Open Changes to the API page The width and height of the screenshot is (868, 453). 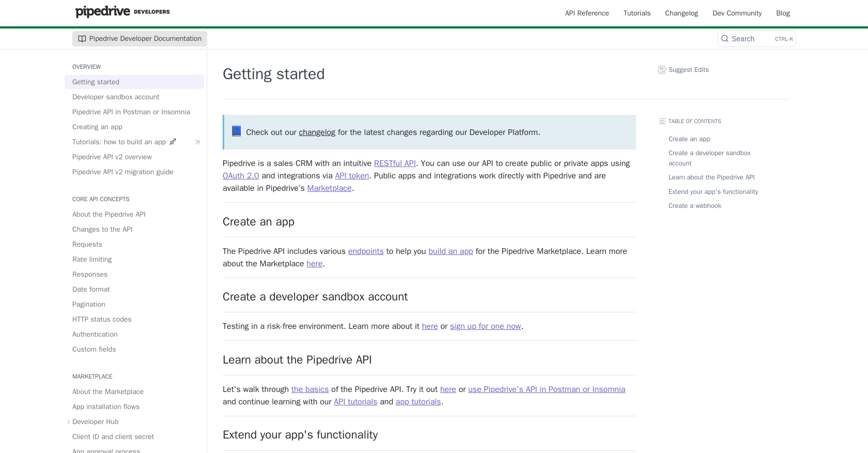(x=134, y=229)
